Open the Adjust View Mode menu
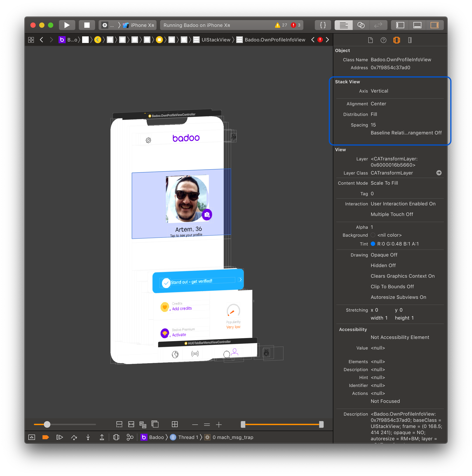The image size is (472, 476). tap(143, 424)
